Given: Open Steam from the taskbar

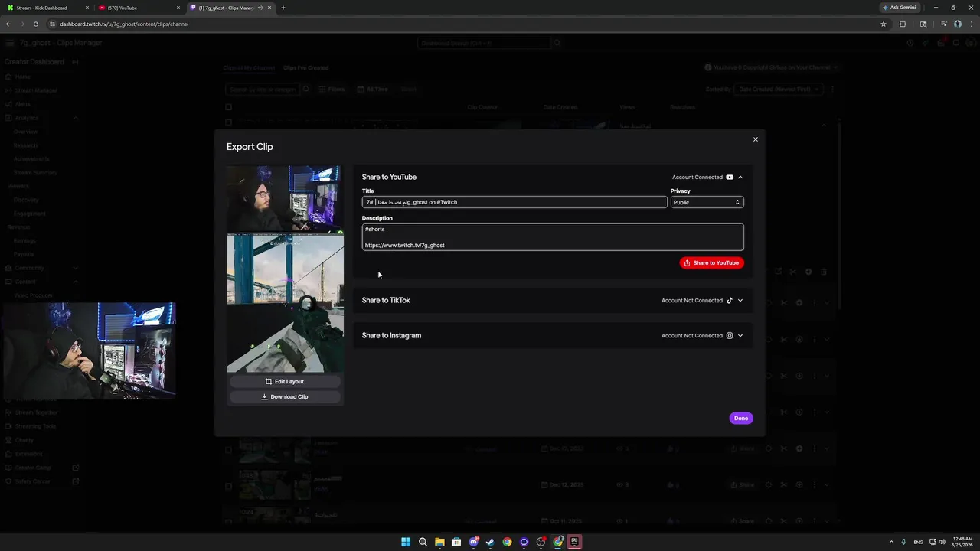Looking at the screenshot, I should point(490,542).
